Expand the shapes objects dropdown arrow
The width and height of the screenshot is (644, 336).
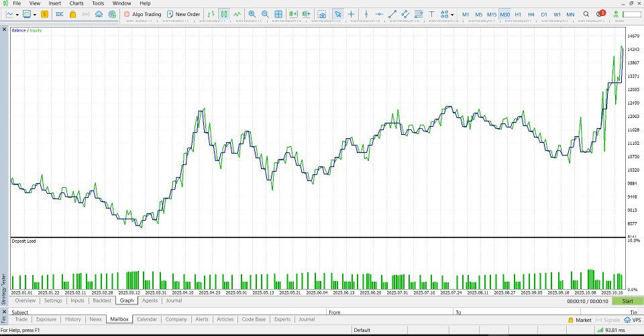[x=452, y=14]
